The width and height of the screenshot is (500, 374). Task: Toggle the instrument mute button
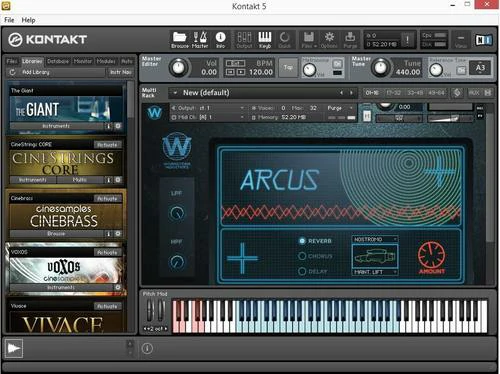(x=367, y=116)
